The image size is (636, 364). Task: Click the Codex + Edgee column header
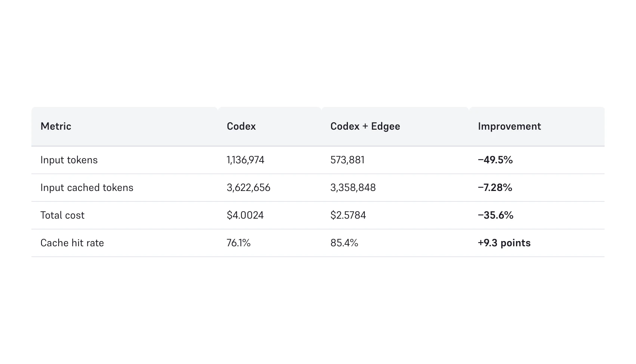pos(365,126)
